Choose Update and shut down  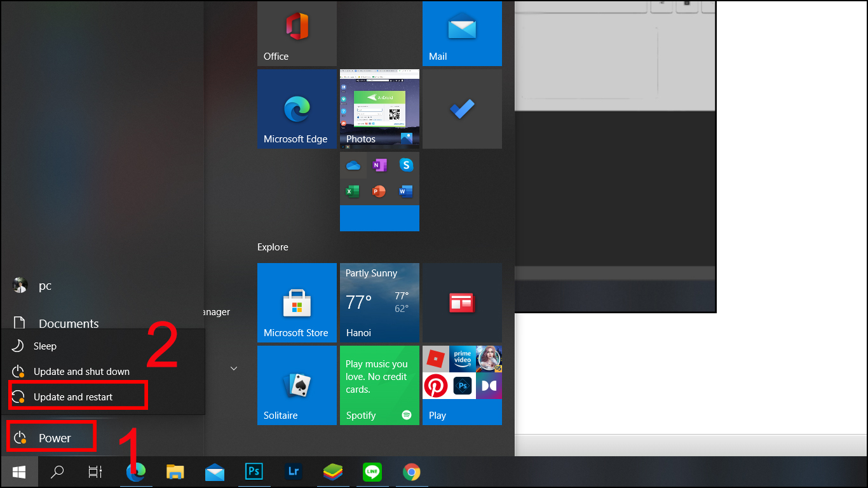pos(81,371)
